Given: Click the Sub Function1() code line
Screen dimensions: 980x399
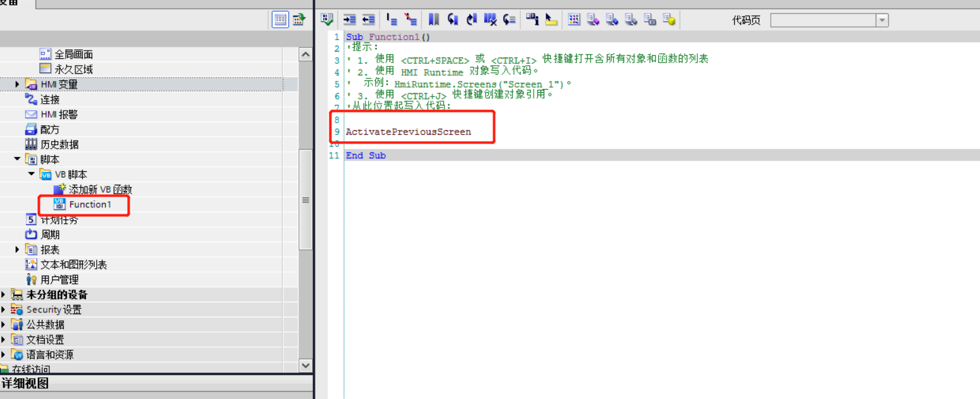Looking at the screenshot, I should (x=388, y=37).
